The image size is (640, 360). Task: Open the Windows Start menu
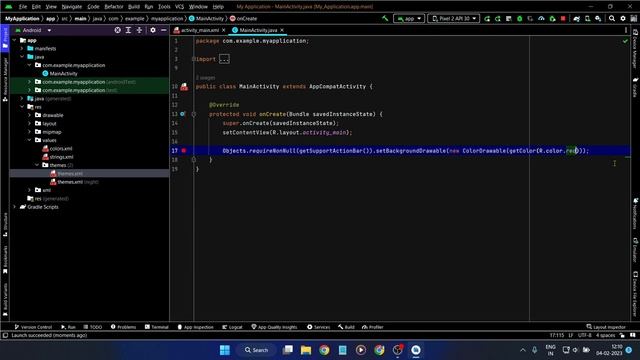224,350
